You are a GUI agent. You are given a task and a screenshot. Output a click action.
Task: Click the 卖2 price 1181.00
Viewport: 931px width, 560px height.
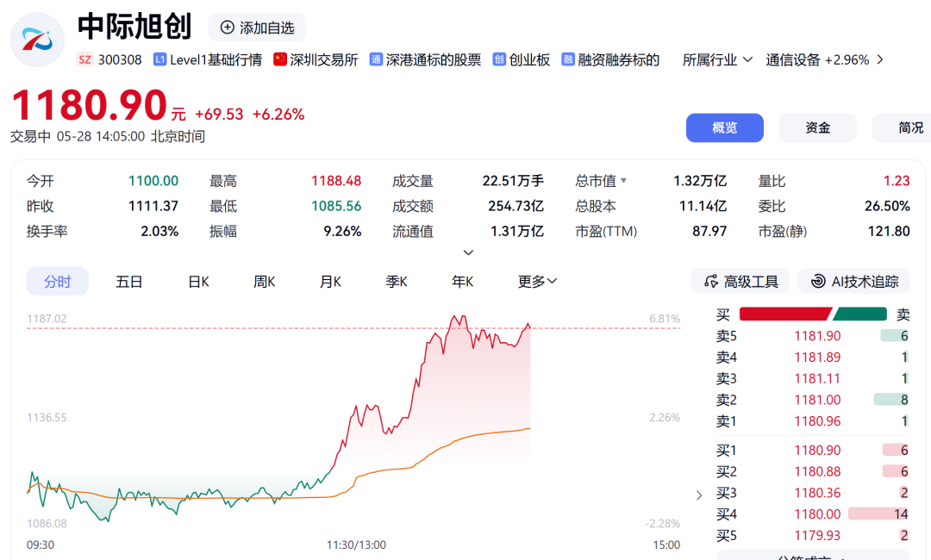(817, 400)
